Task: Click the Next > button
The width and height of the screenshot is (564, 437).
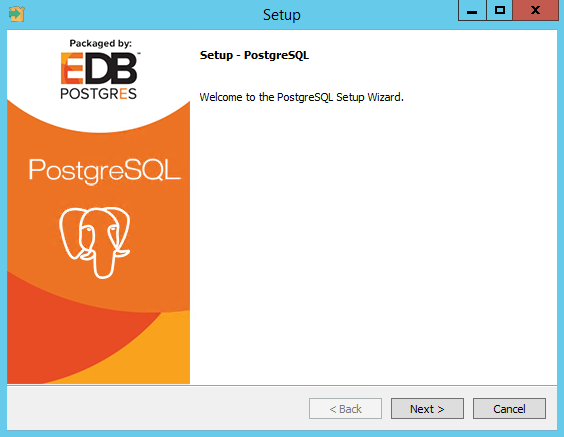Action: [x=427, y=409]
